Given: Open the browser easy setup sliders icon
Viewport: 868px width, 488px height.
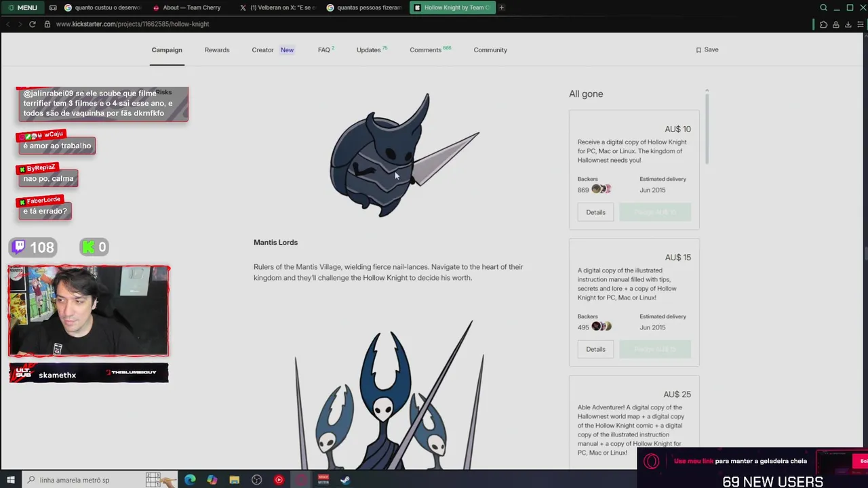Looking at the screenshot, I should (861, 24).
